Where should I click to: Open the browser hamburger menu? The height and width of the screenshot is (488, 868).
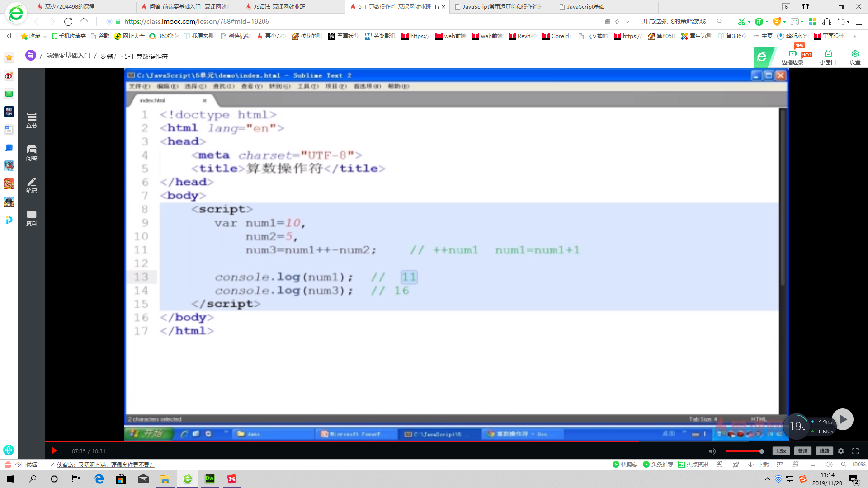[x=859, y=22]
